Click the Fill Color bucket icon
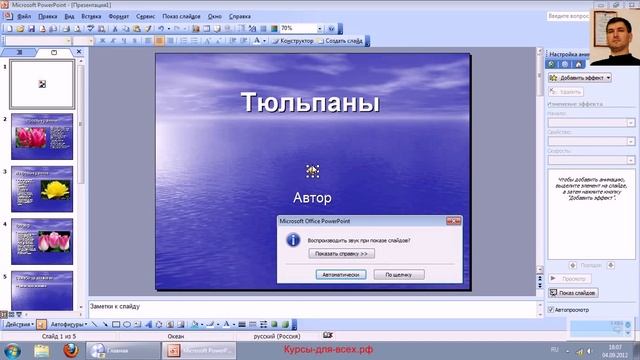Image resolution: width=640 pixels, height=360 pixels. 195,324
